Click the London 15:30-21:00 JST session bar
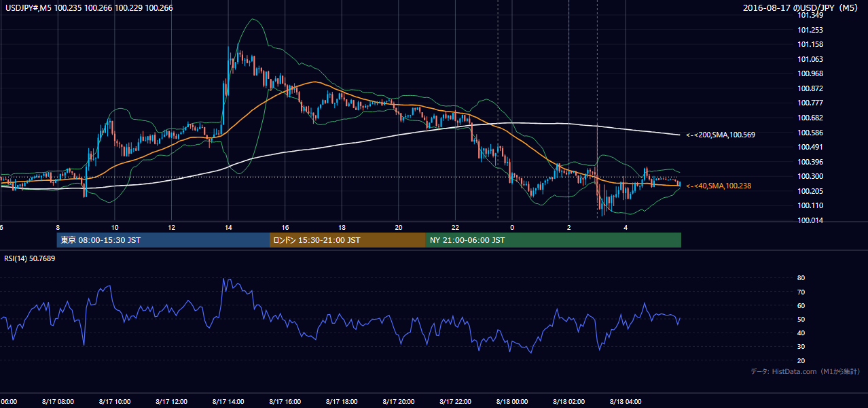The width and height of the screenshot is (868, 408). pyautogui.click(x=348, y=240)
